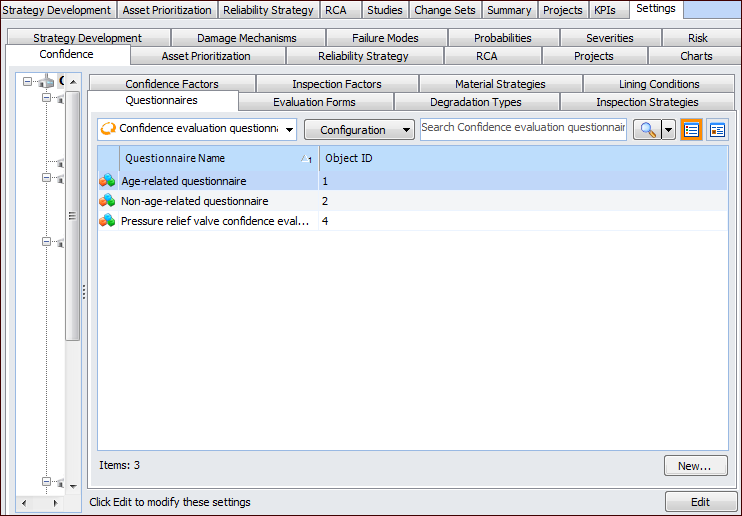Click tree panel scroll right arrow
Screen dimensions: 742x516
tap(55, 503)
